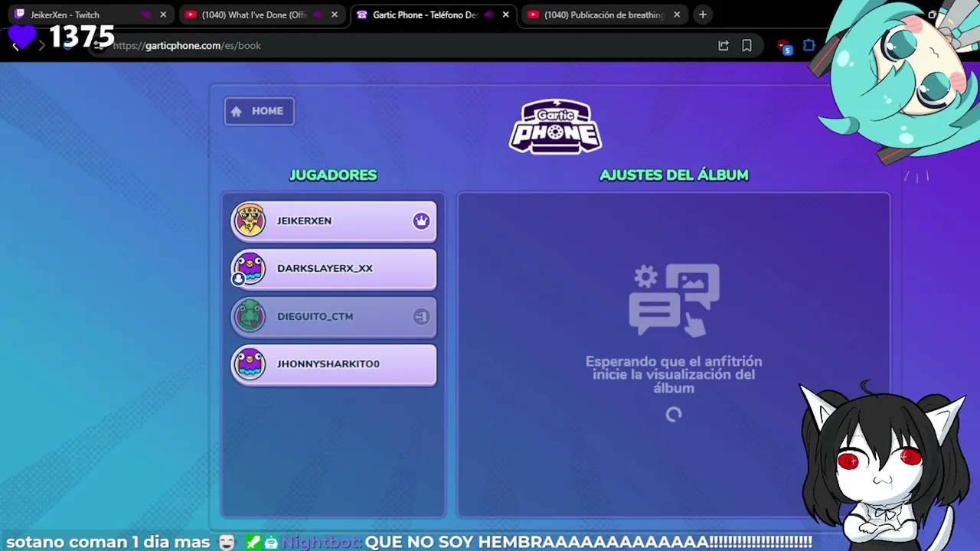The image size is (980, 551).
Task: Click the Gartic Phone logo
Action: tap(556, 126)
